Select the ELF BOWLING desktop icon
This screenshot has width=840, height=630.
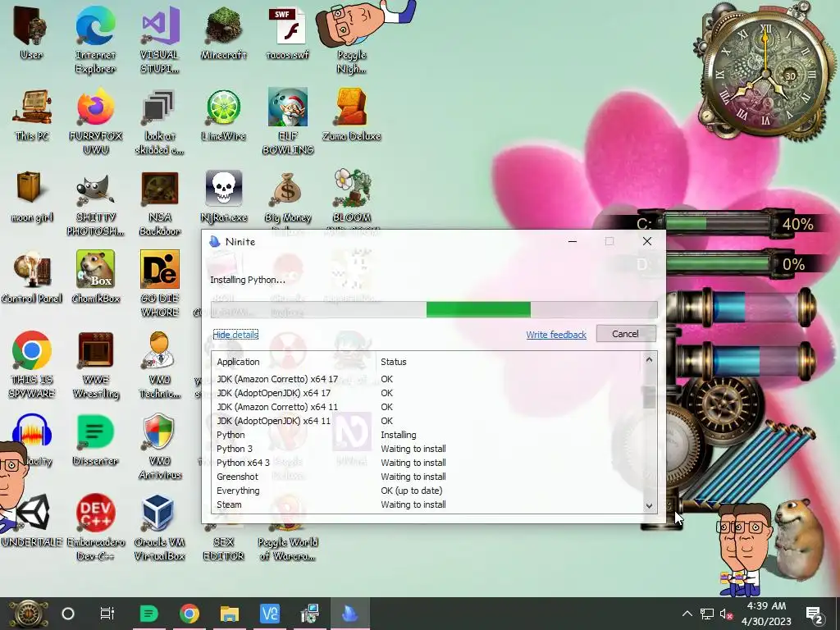pyautogui.click(x=288, y=122)
